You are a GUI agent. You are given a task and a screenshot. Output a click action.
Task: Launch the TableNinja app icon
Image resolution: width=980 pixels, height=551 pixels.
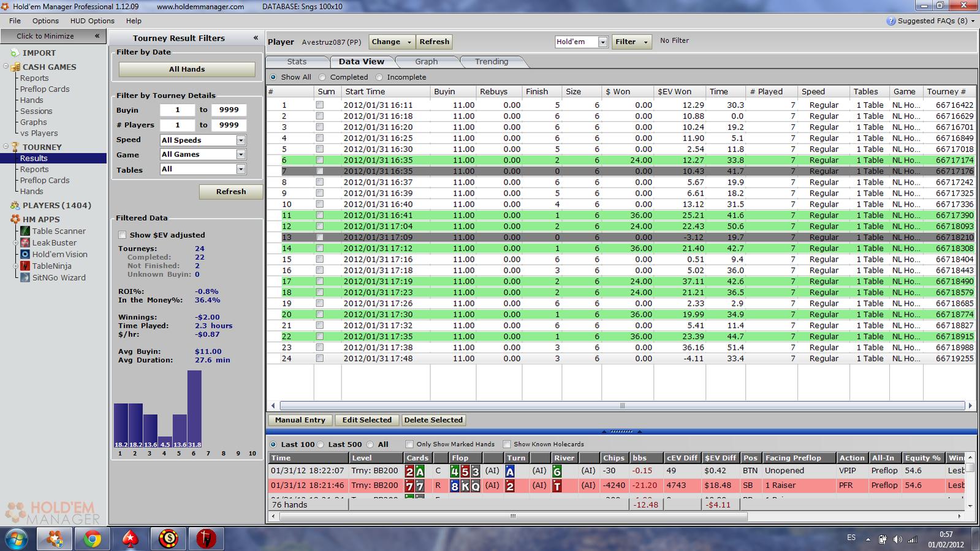25,266
